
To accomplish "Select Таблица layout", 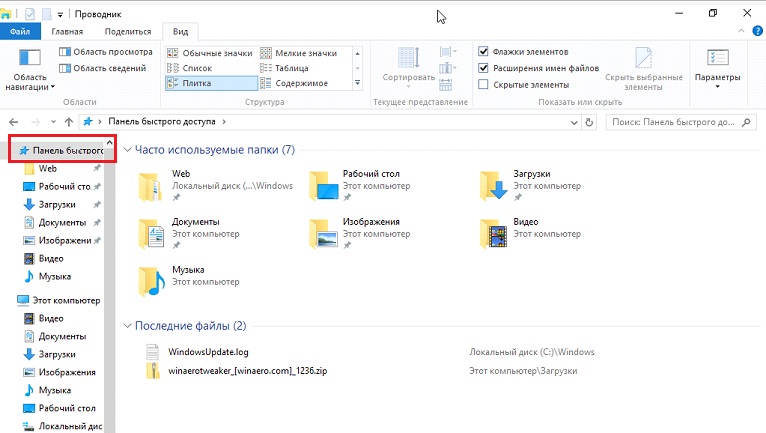I will 284,68.
